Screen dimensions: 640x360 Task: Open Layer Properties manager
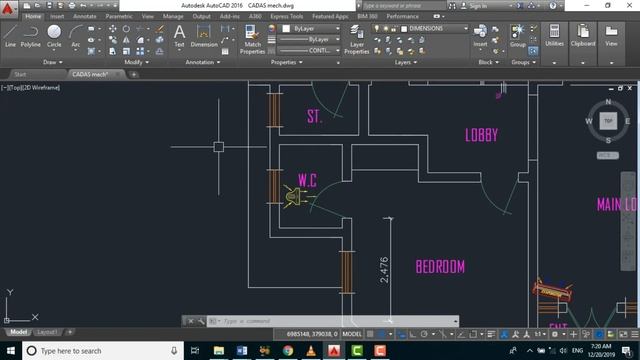[x=356, y=39]
